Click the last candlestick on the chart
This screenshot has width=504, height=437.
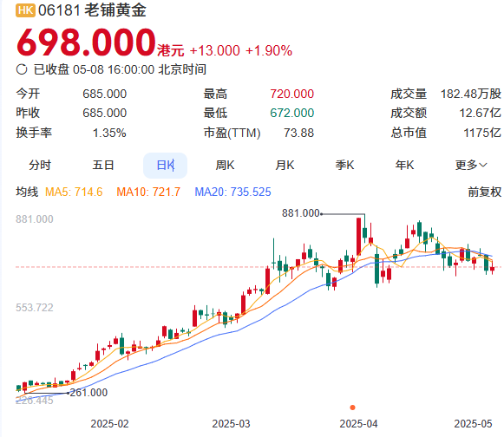pyautogui.click(x=492, y=268)
